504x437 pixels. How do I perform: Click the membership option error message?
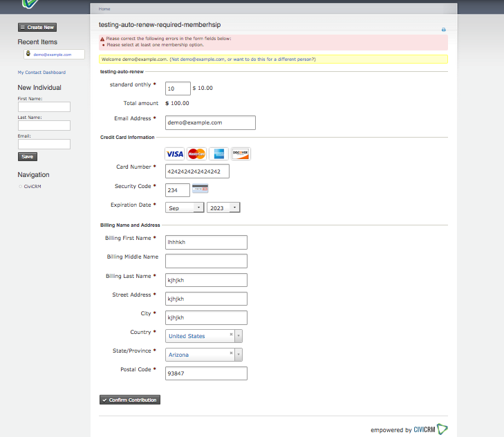point(156,45)
